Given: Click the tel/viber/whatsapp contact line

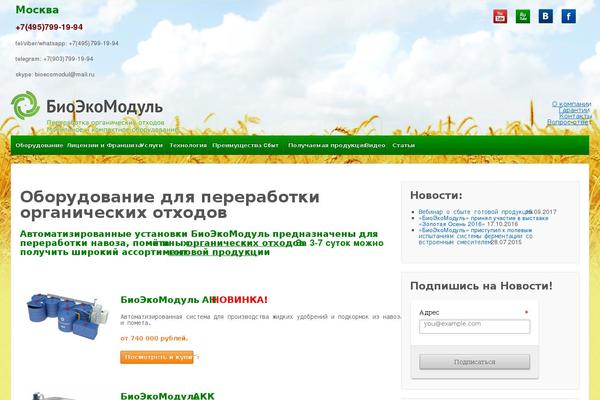Looking at the screenshot, I should (x=67, y=44).
